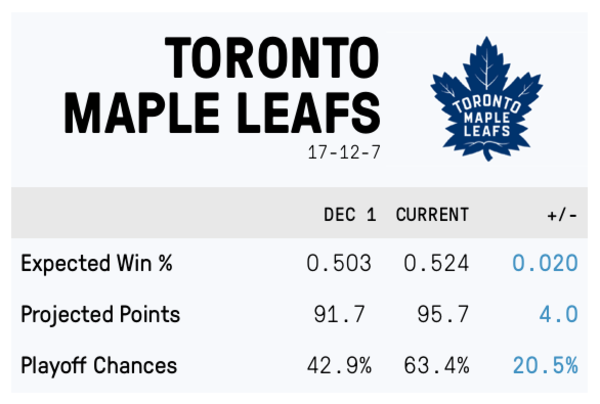Click the CURRENT column header
This screenshot has width=600, height=404.
click(432, 215)
